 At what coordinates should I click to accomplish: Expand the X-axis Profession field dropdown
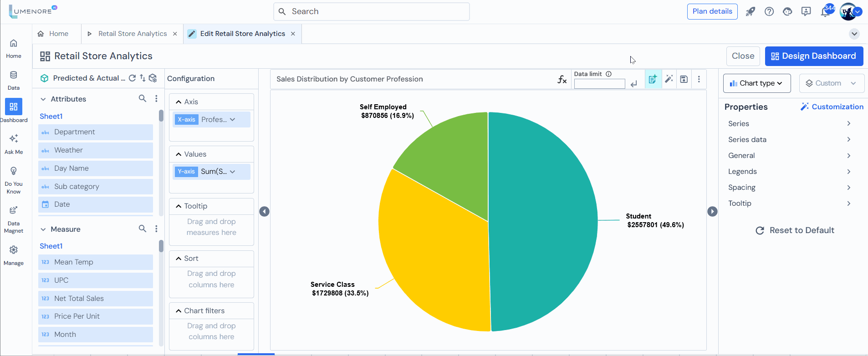[x=233, y=120]
